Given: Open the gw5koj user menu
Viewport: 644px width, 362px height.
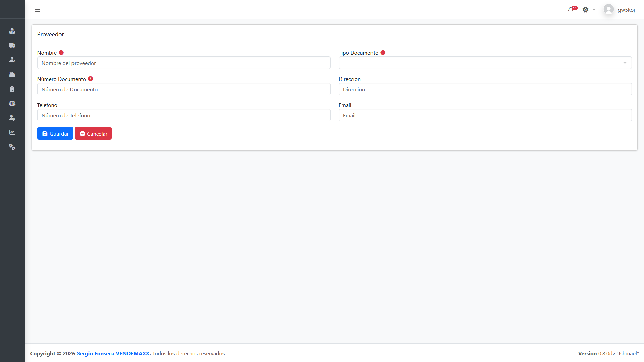Looking at the screenshot, I should 626,10.
